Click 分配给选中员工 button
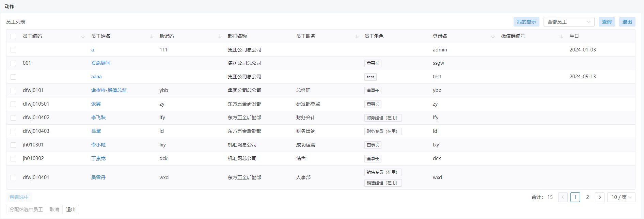The height and width of the screenshot is (219, 644). (x=26, y=209)
